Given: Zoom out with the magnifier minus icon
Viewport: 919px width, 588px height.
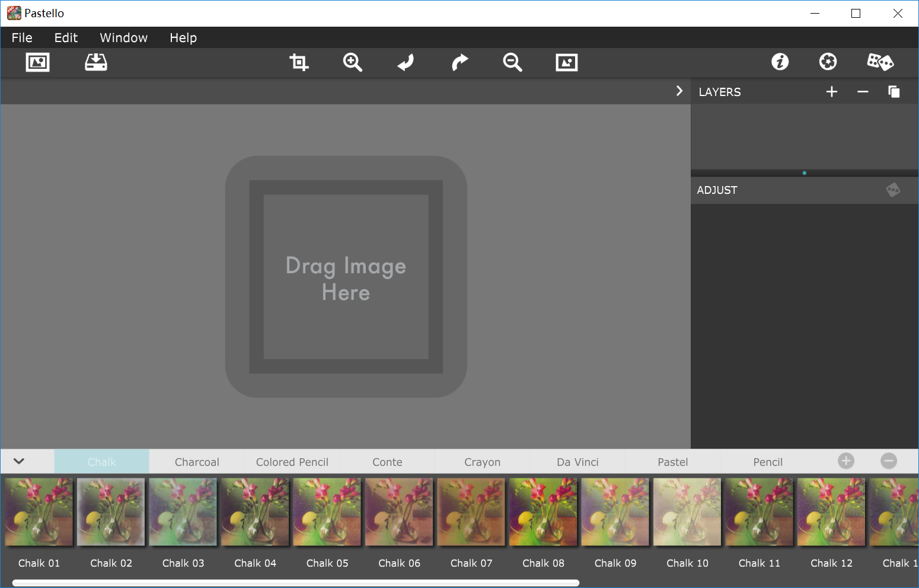Looking at the screenshot, I should (513, 62).
